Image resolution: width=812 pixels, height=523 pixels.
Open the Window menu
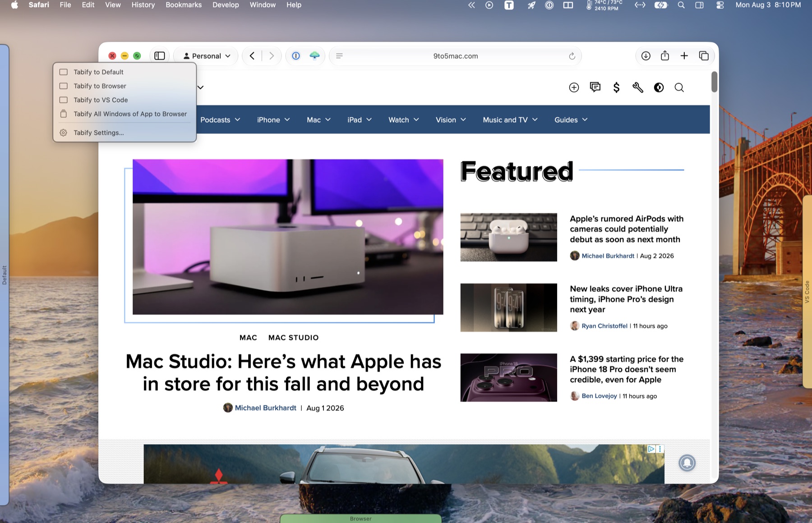pyautogui.click(x=263, y=5)
